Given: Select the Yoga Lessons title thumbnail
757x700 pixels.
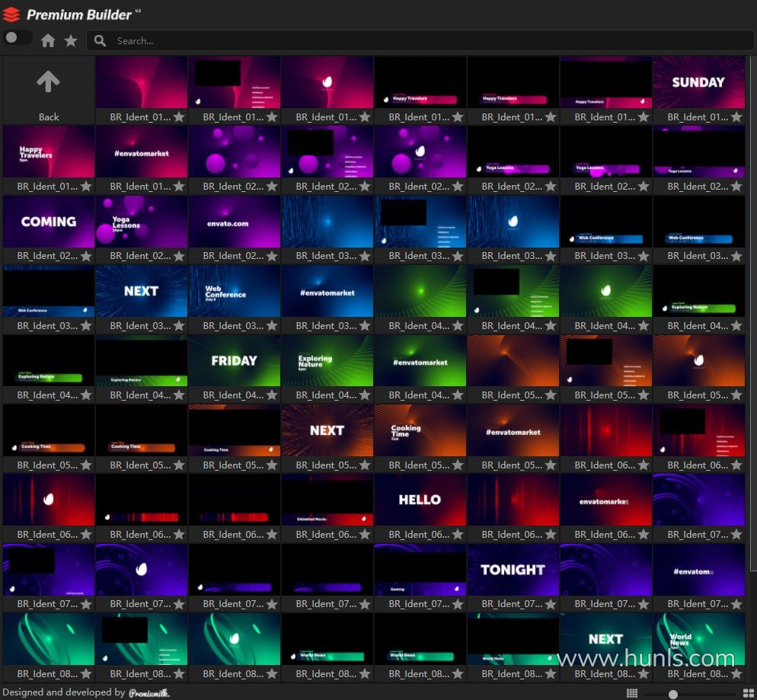Looking at the screenshot, I should coord(141,222).
